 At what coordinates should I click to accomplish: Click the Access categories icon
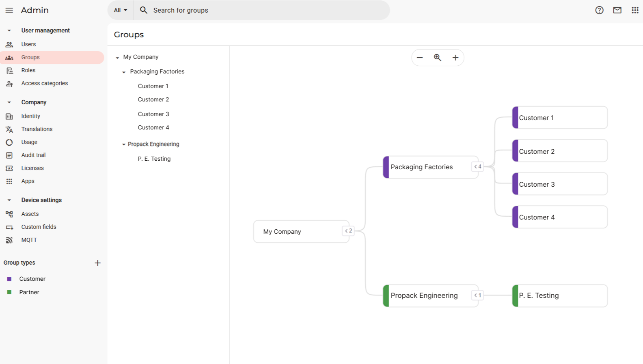(x=9, y=84)
